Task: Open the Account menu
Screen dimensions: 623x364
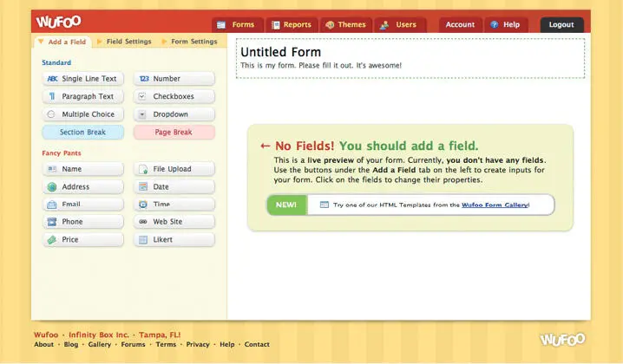Action: [x=460, y=24]
